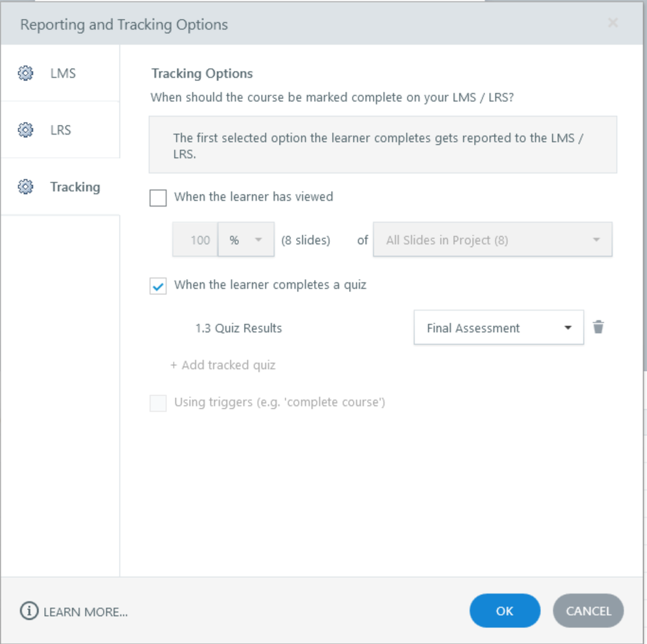Click the LRS gear icon
The width and height of the screenshot is (647, 644).
pyautogui.click(x=25, y=130)
